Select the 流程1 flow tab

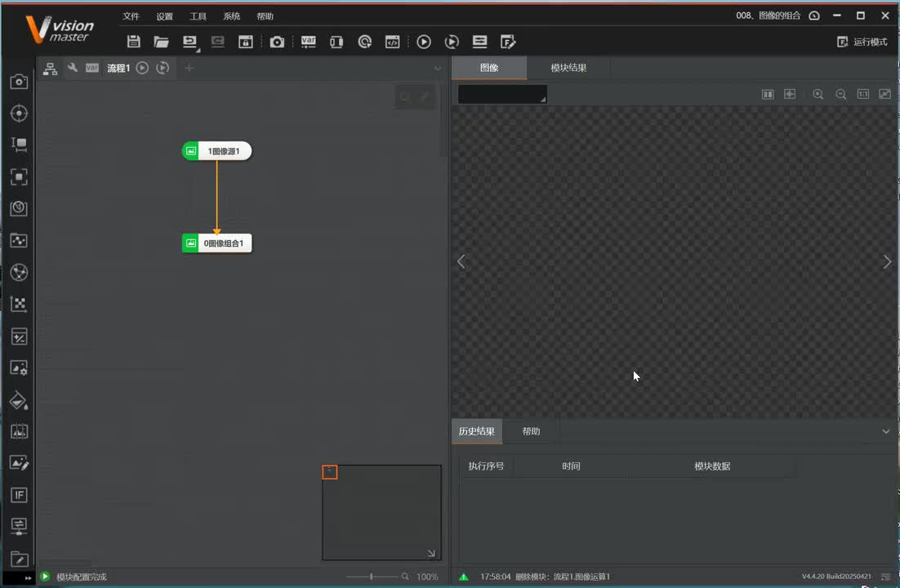(118, 69)
